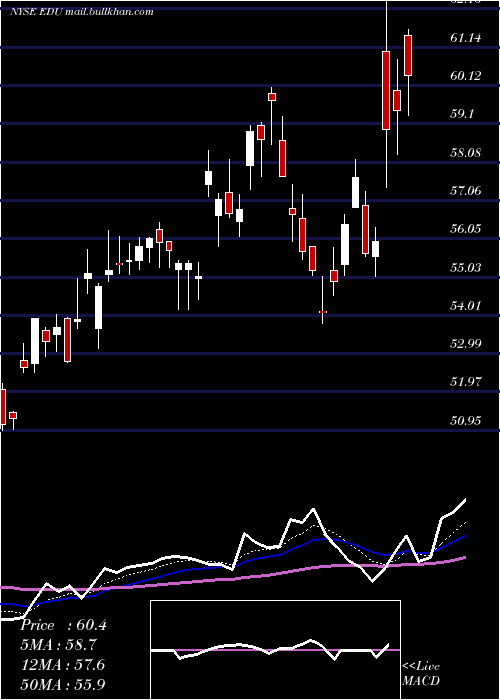Select the 51.97 price axis label
Image resolution: width=500 pixels, height=700 pixels.
point(466,382)
